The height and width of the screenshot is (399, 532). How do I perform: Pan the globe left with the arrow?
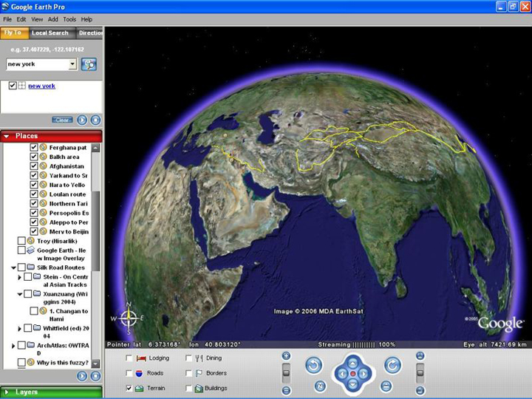342,374
